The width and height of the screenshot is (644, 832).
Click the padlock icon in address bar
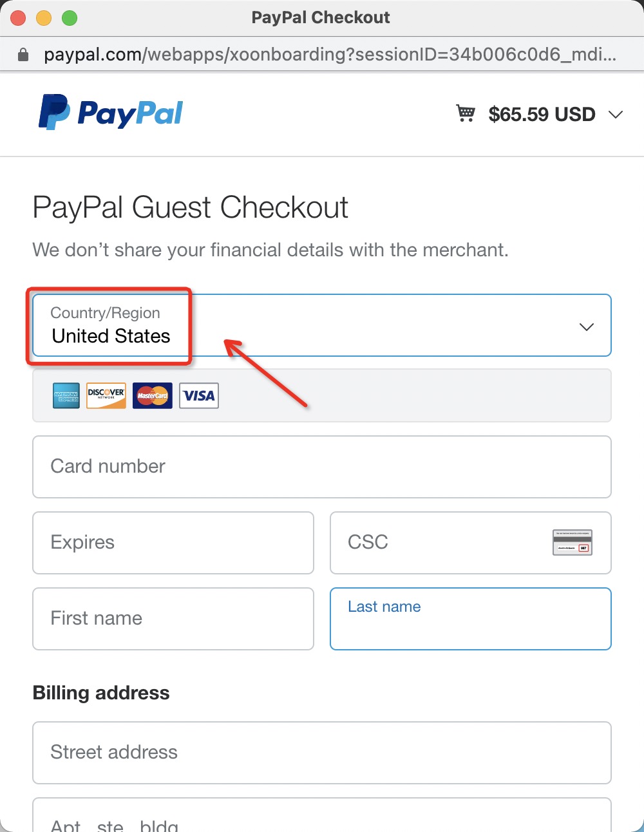23,54
